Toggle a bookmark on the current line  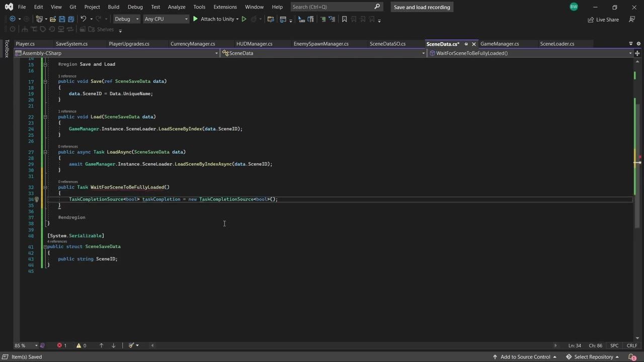(344, 19)
